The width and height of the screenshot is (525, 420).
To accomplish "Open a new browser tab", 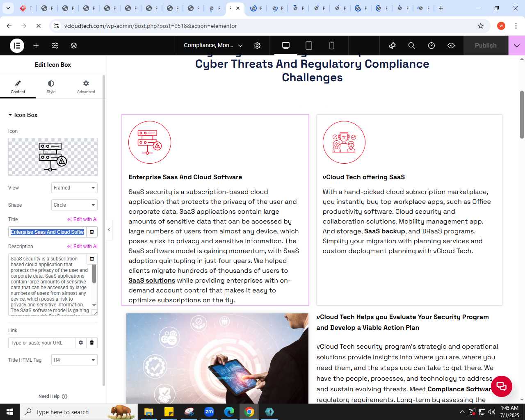I will 441,8.
